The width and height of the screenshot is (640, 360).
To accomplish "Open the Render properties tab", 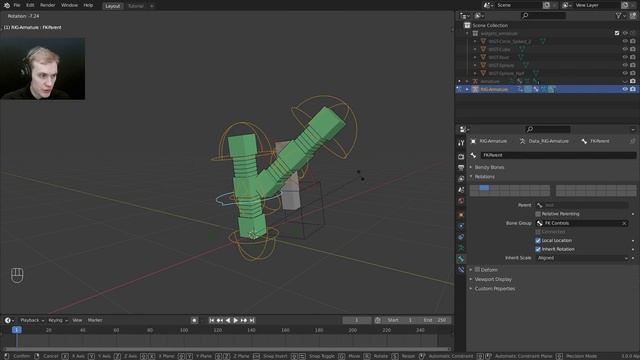I will click(x=461, y=157).
